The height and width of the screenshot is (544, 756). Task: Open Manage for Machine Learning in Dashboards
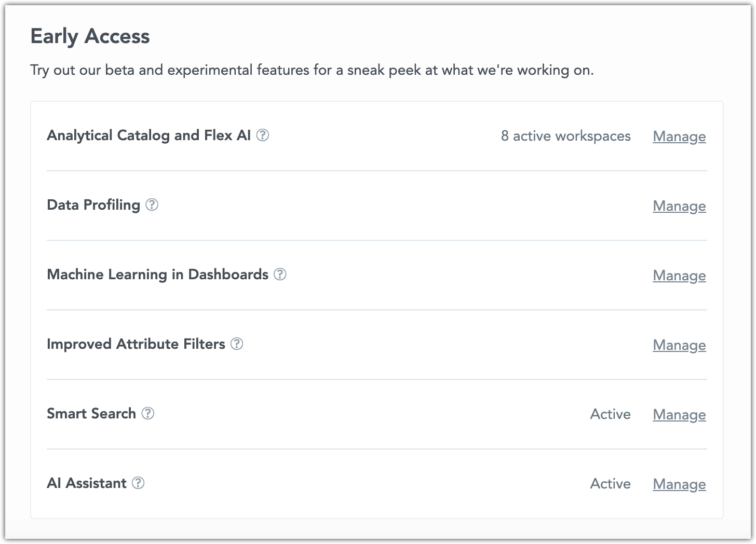[x=679, y=276]
